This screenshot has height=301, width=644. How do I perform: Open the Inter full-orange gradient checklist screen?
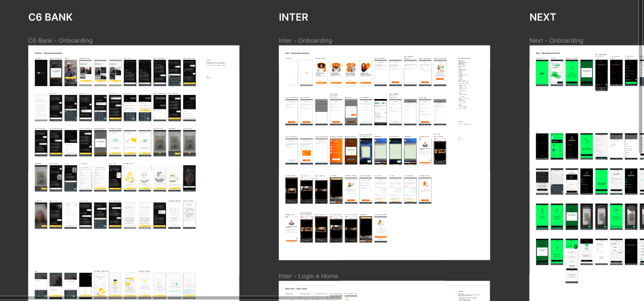pyautogui.click(x=336, y=151)
